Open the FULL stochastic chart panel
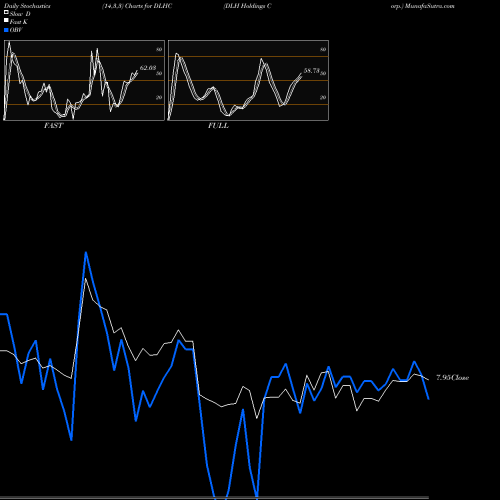Image resolution: width=500 pixels, height=500 pixels. coord(248,80)
